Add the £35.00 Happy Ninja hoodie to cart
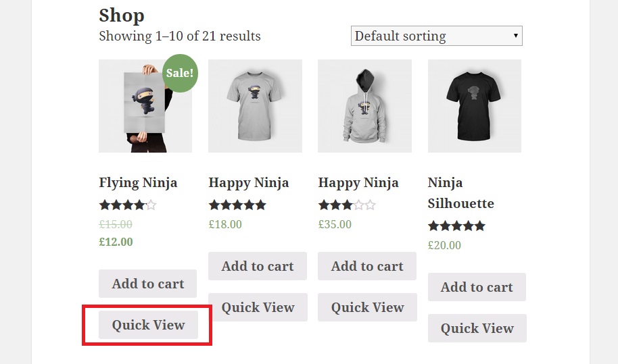 pos(366,266)
